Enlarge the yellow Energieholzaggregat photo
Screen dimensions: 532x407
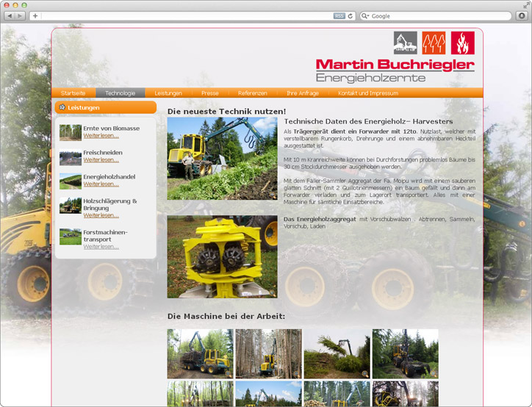tap(222, 256)
